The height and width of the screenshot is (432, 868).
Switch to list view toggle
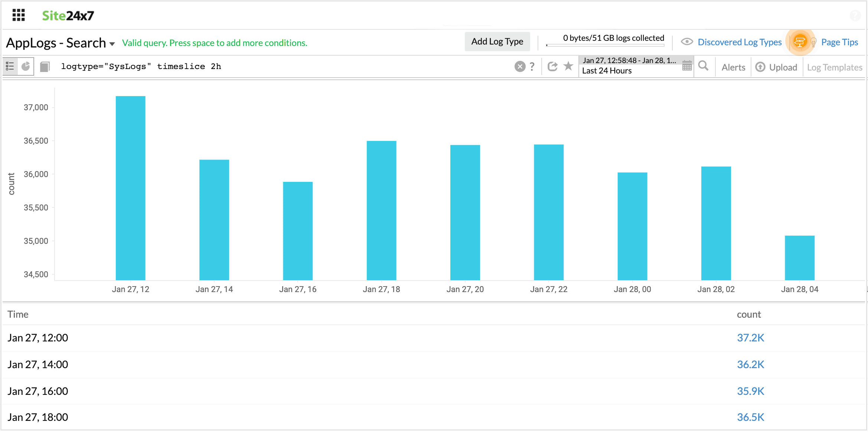pos(10,66)
